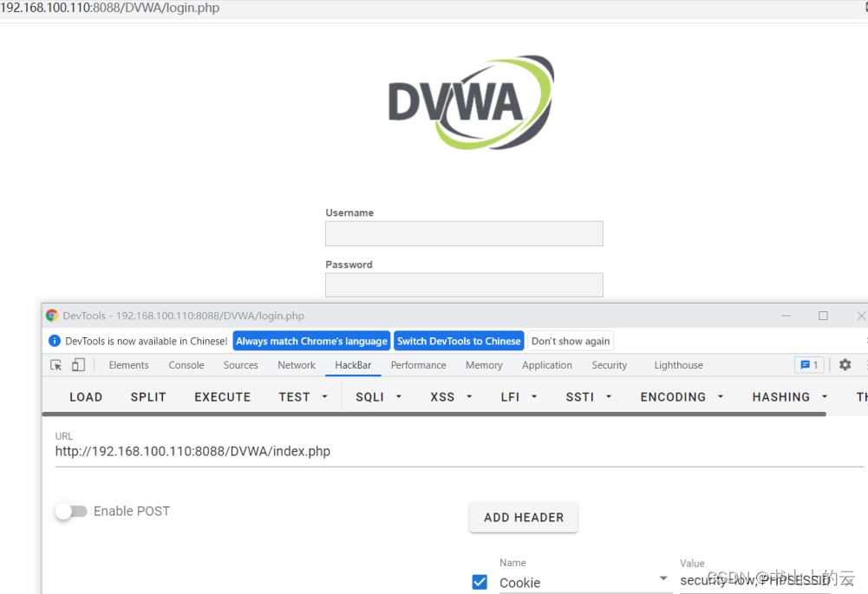Uncheck the Cookie header checkbox

[480, 582]
